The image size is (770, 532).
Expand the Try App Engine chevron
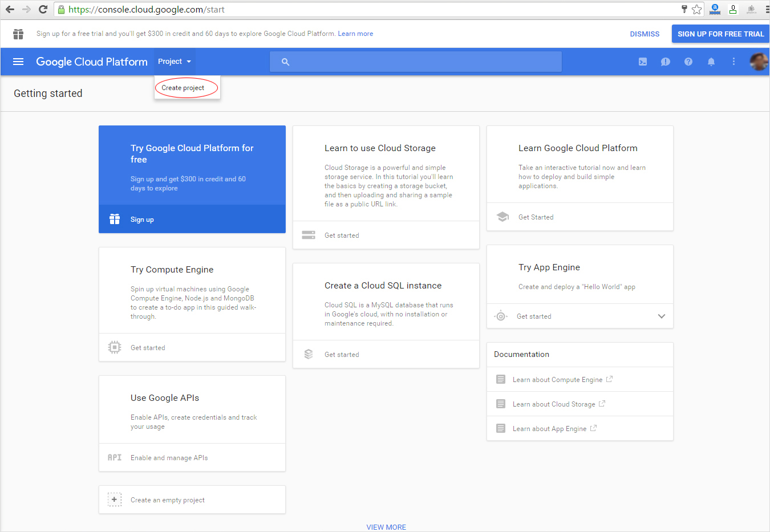[x=662, y=316]
